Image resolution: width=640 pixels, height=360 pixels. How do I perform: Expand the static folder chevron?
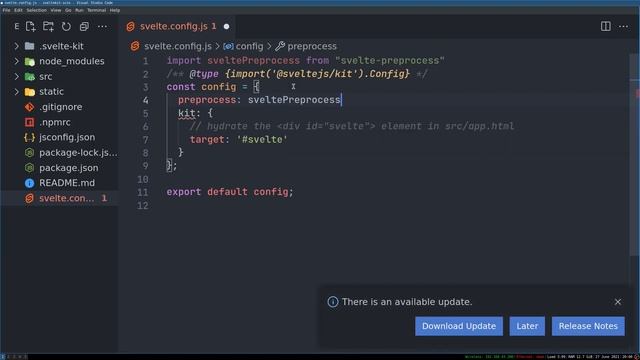[x=16, y=92]
